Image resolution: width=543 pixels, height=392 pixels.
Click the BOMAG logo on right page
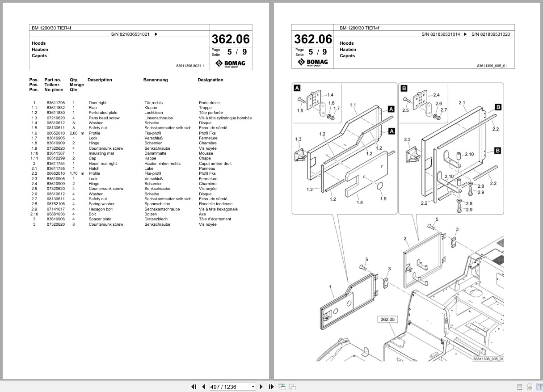(x=313, y=63)
